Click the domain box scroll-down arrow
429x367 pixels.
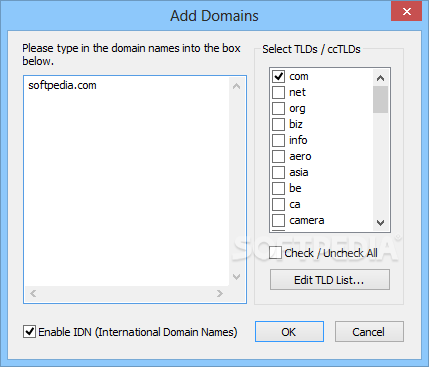237,277
